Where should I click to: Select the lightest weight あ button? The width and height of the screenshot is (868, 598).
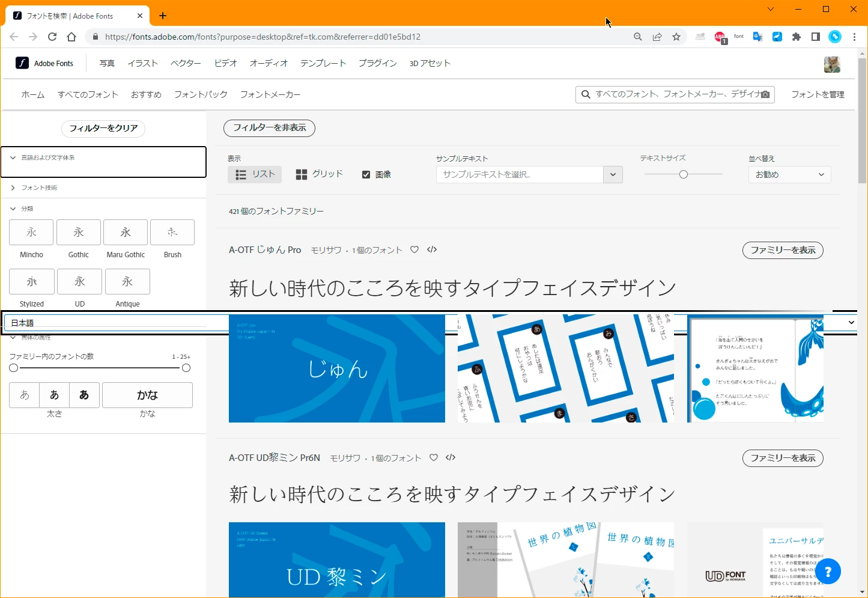click(x=24, y=395)
